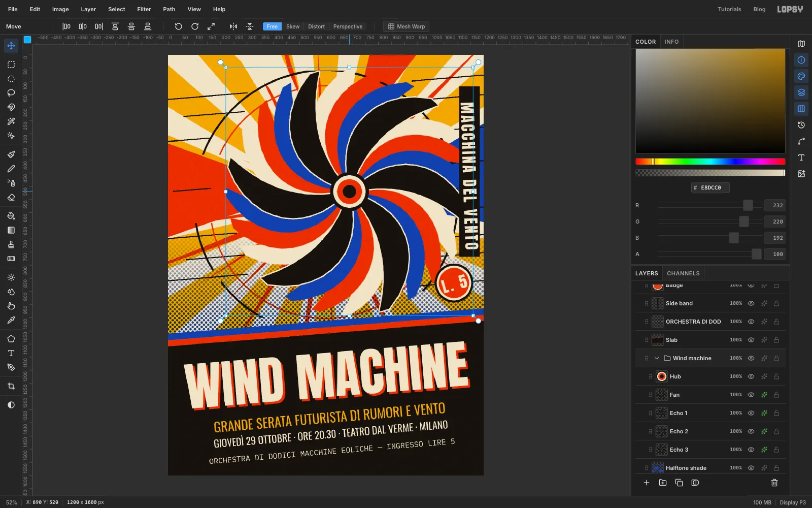Create new layer group folder icon
The height and width of the screenshot is (508, 812).
(663, 483)
